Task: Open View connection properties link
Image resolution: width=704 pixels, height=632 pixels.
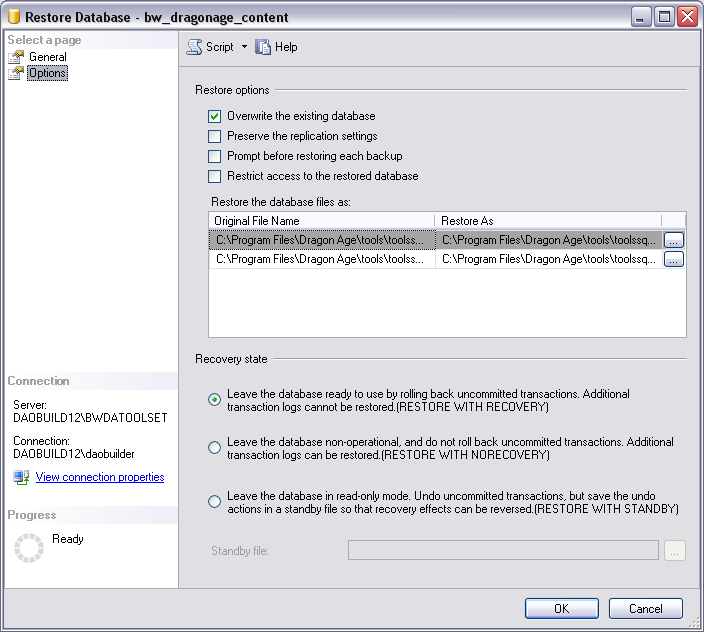Action: [100, 478]
